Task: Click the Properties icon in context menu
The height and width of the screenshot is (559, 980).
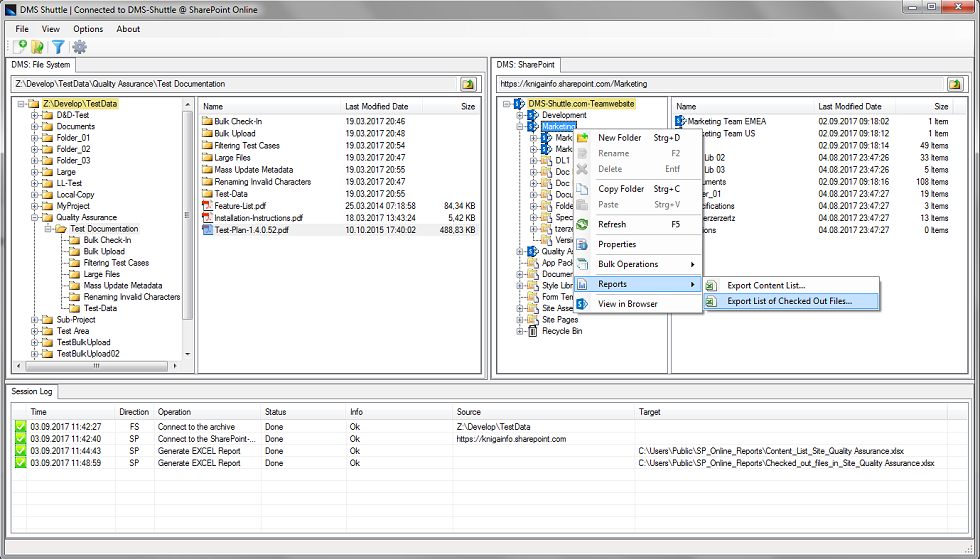Action: 582,244
